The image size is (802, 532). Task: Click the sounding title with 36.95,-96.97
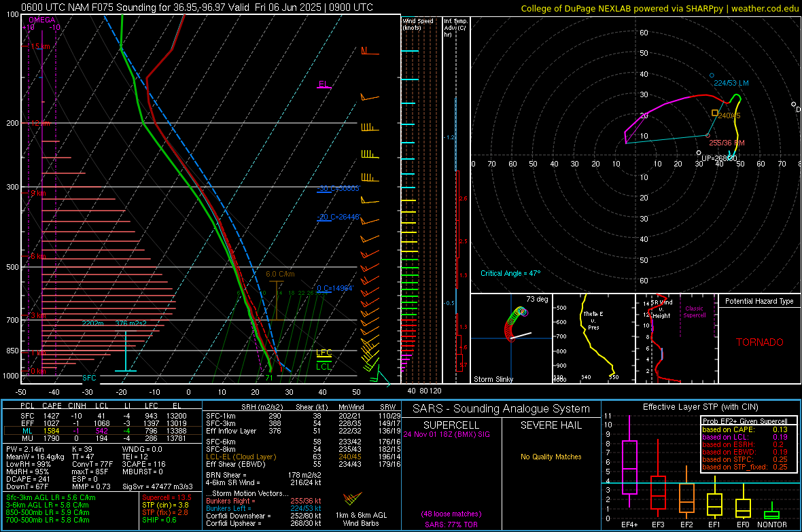click(197, 7)
